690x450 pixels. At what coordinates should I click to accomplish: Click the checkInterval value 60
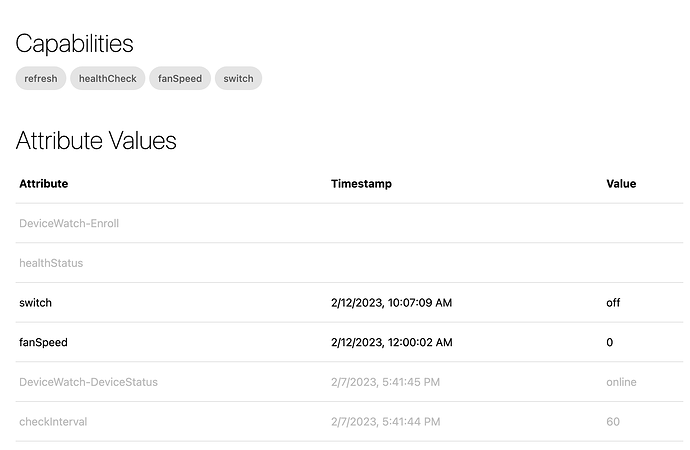613,422
